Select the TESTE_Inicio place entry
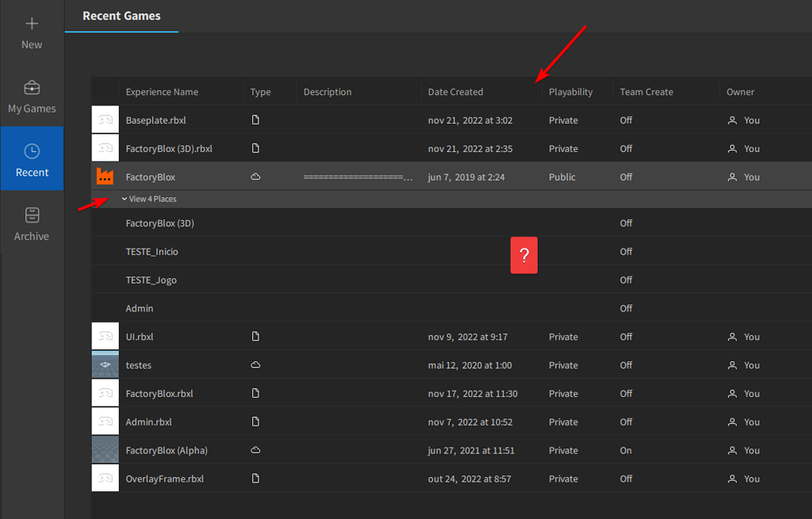This screenshot has height=519, width=812. click(x=151, y=251)
